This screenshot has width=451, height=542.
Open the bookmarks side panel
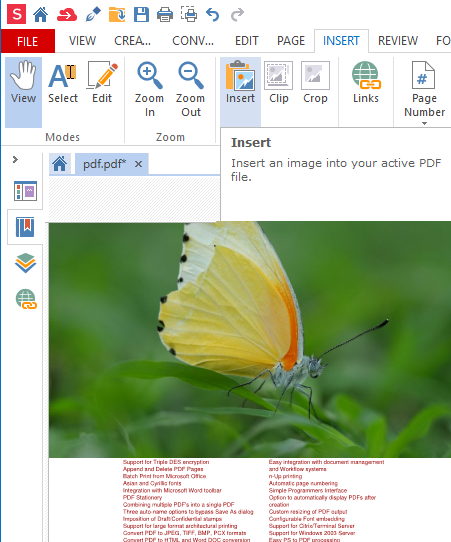(25, 227)
